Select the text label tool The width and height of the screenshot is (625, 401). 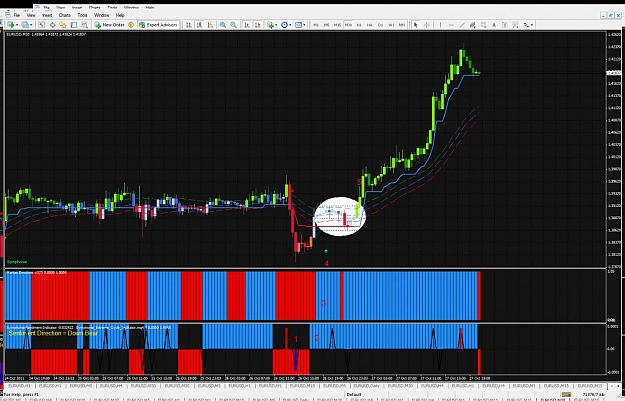pyautogui.click(x=505, y=25)
